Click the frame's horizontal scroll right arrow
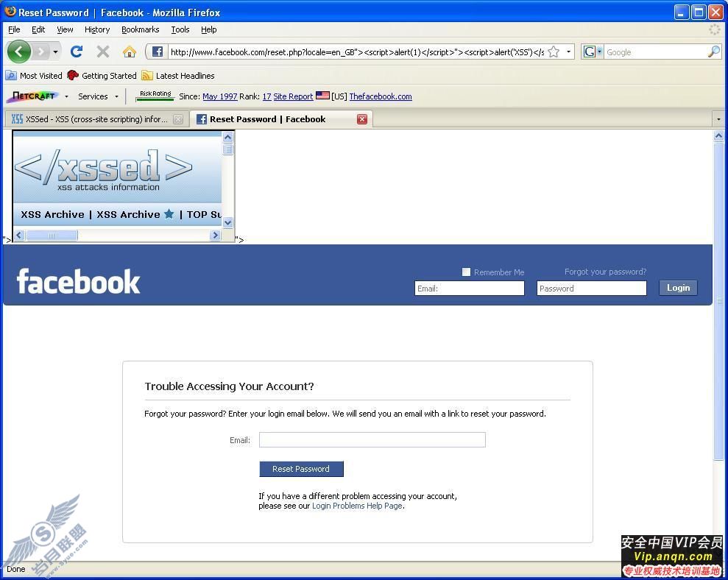The image size is (728, 580). tap(215, 235)
